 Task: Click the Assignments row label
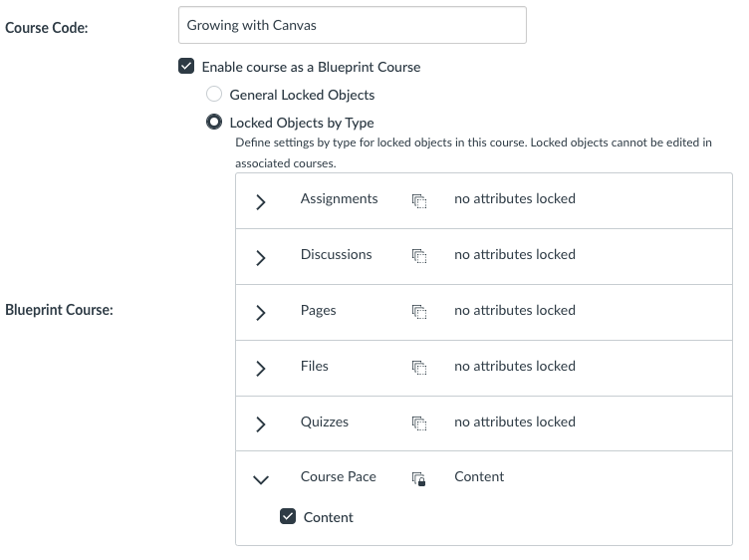tap(339, 198)
